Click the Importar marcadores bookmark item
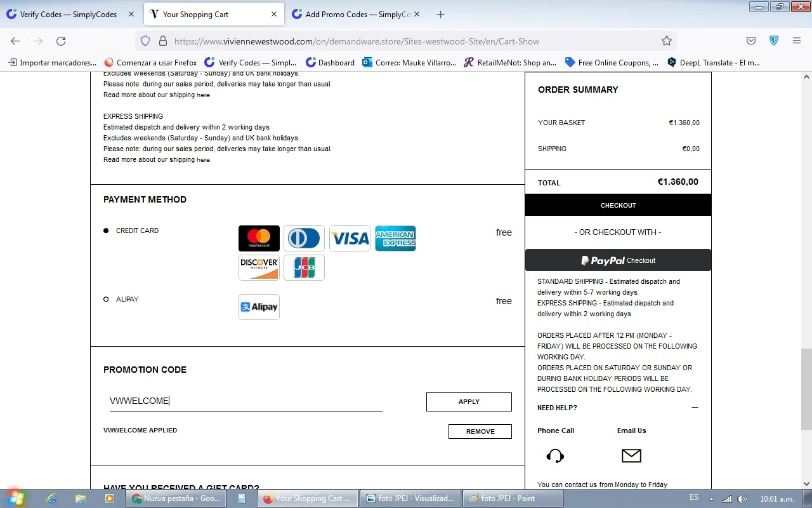 [x=52, y=62]
